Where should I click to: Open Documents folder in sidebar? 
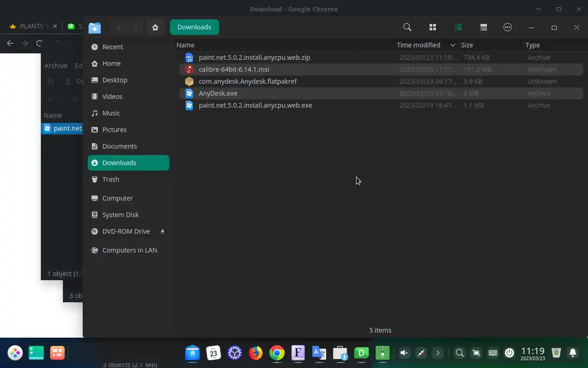click(x=128, y=146)
